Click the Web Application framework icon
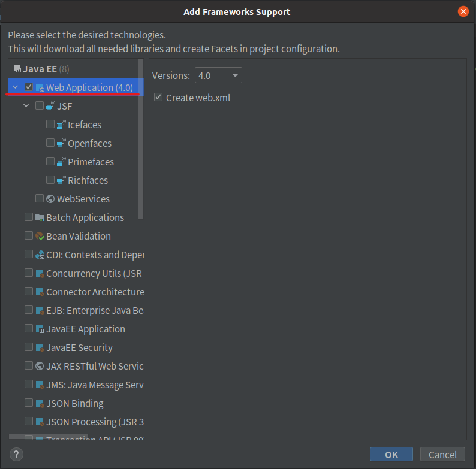The image size is (476, 469). tap(40, 88)
